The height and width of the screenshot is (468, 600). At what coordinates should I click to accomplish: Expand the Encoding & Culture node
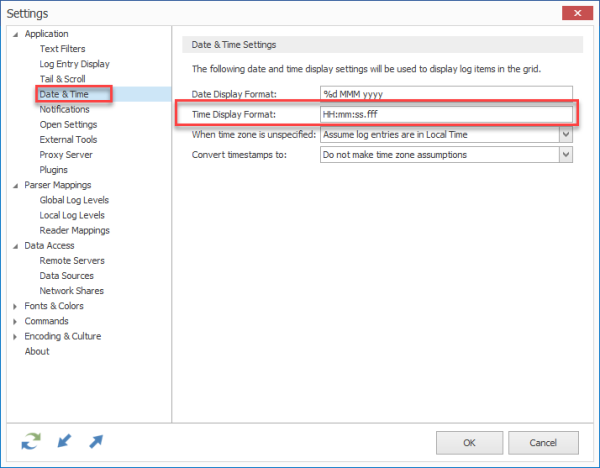(15, 337)
